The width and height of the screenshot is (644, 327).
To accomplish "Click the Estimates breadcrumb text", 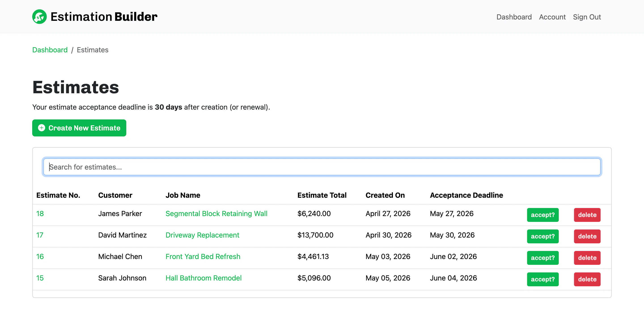I will click(x=93, y=50).
